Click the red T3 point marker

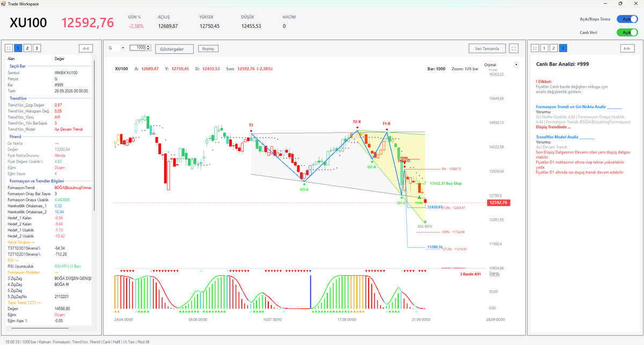click(x=251, y=131)
